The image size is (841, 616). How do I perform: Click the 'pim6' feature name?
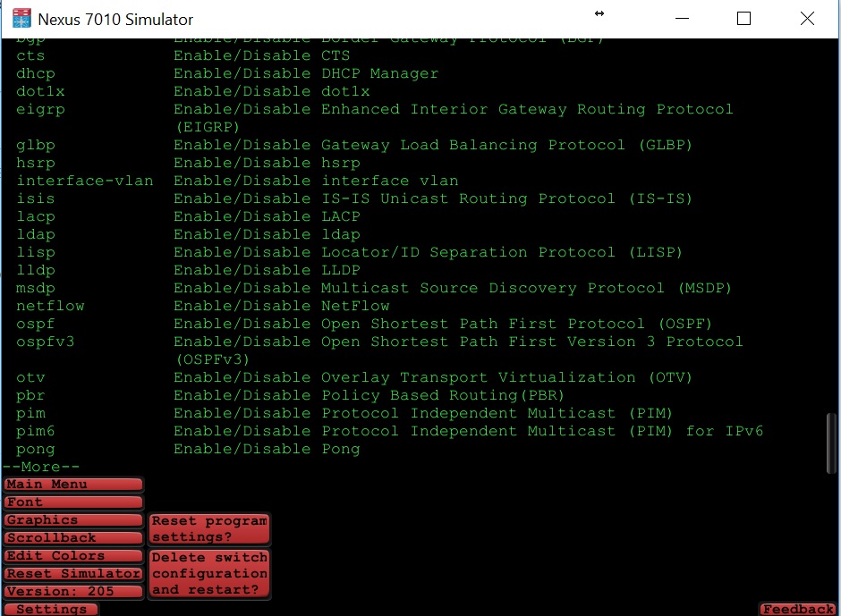click(36, 431)
